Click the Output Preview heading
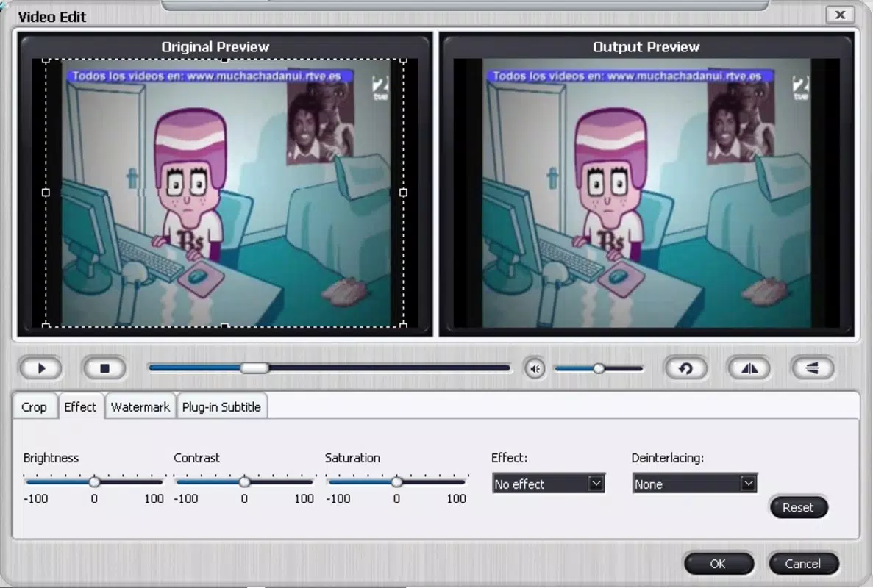The image size is (873, 588). (x=646, y=47)
